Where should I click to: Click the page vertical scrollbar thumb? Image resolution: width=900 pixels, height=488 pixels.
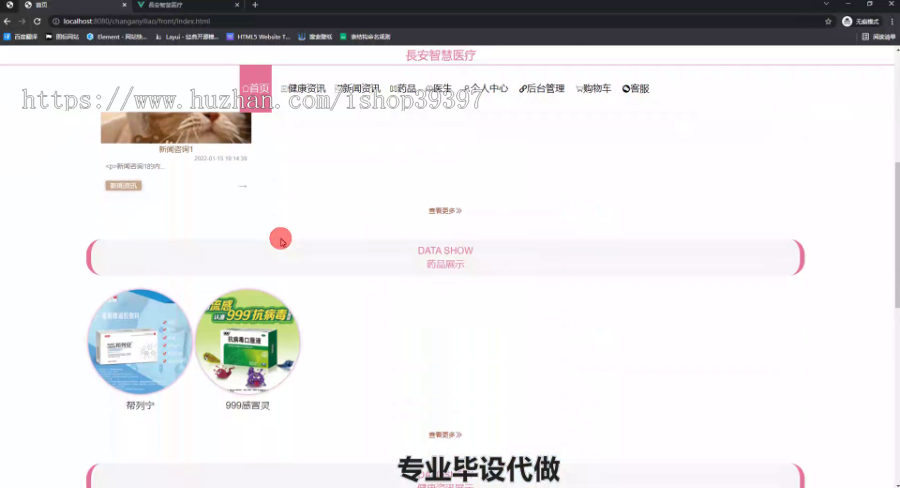coord(897,235)
